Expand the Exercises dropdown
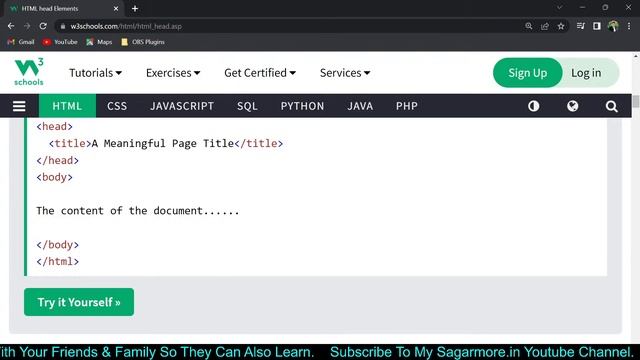This screenshot has height=360, width=640. pos(173,73)
